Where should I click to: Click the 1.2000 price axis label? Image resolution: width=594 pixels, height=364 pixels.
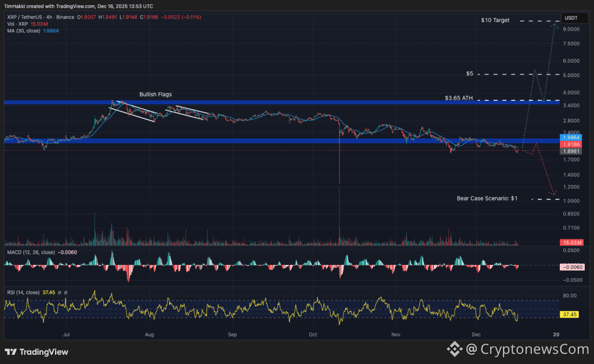(x=571, y=187)
